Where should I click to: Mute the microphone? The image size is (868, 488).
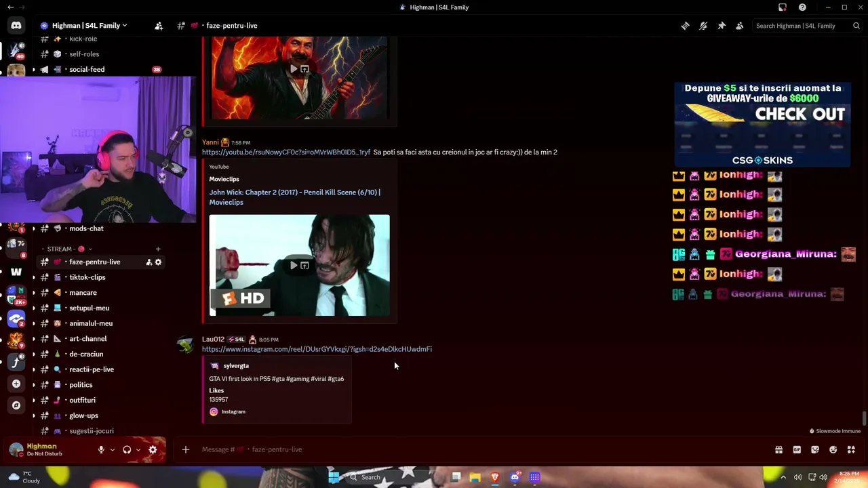click(x=101, y=449)
